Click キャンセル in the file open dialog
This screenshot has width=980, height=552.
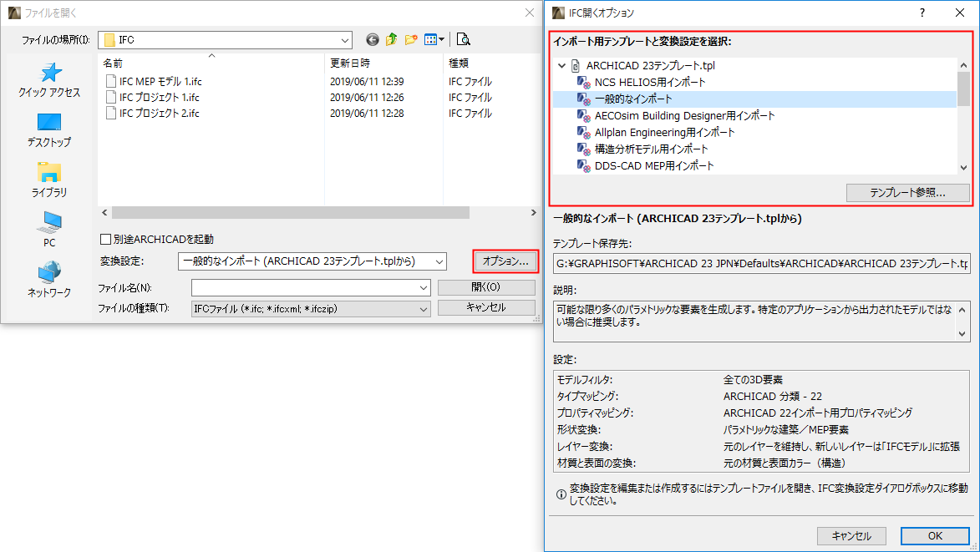coord(486,308)
